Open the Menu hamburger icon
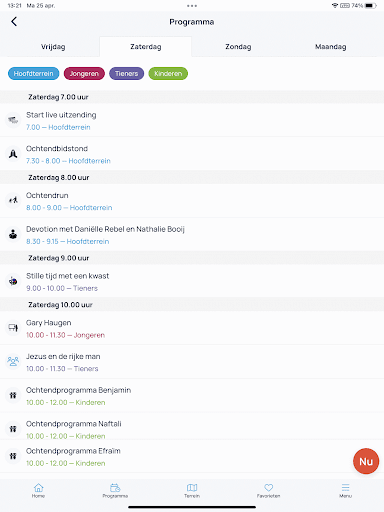This screenshot has height=512, width=384. coord(345,488)
